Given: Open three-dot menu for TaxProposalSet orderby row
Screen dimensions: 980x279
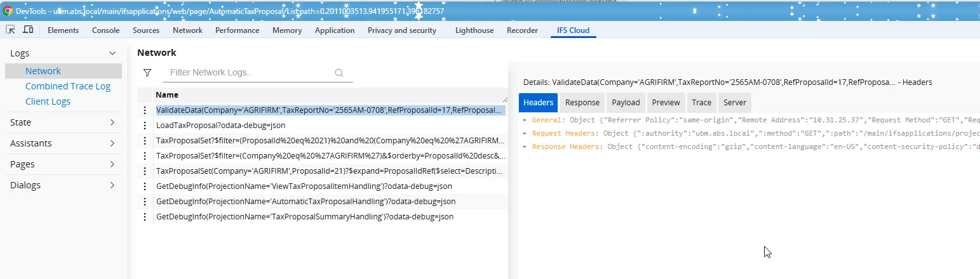Looking at the screenshot, I should click(x=145, y=156).
